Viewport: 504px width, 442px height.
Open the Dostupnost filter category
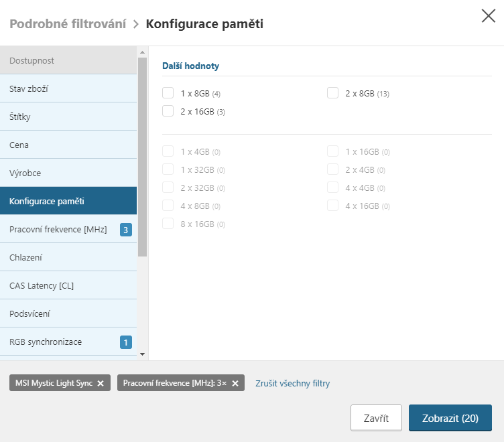click(x=68, y=60)
